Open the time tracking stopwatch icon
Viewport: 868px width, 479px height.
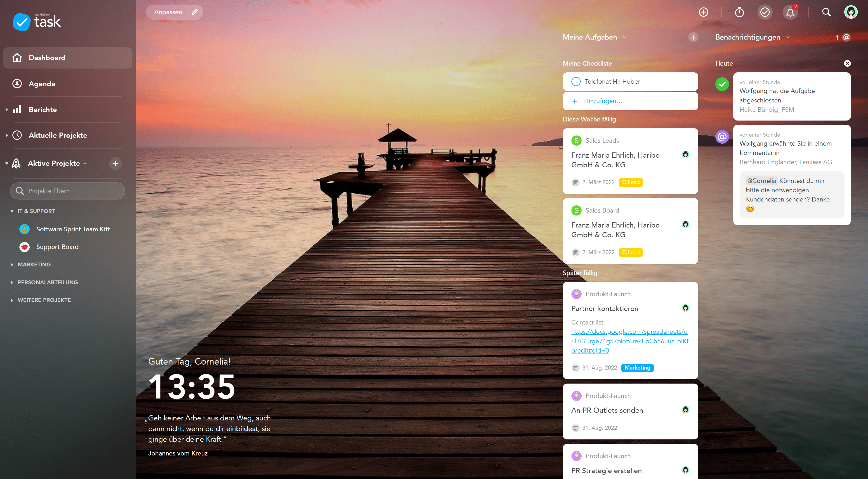739,12
